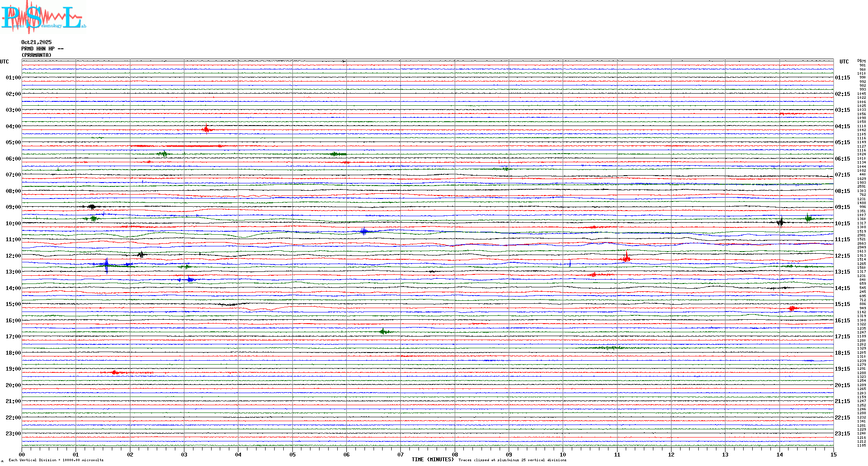Click the traces clipped footnote text
This screenshot has height=466, width=868.
(x=512, y=460)
